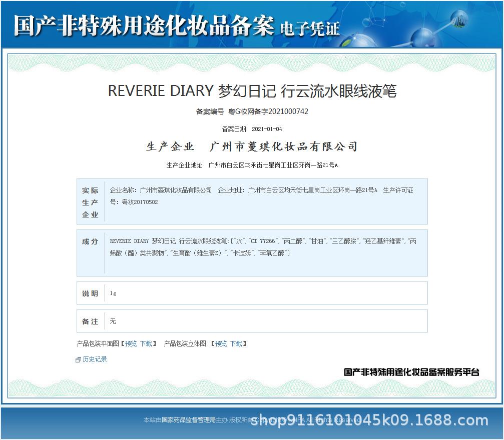Click the filing date 2021-01-04
Screen dimensions: 504x440
[267, 129]
